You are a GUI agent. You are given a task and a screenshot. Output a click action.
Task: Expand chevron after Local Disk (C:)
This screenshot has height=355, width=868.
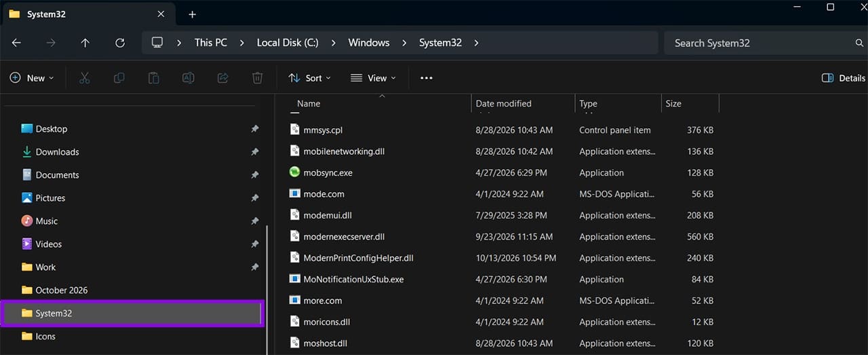pyautogui.click(x=334, y=43)
